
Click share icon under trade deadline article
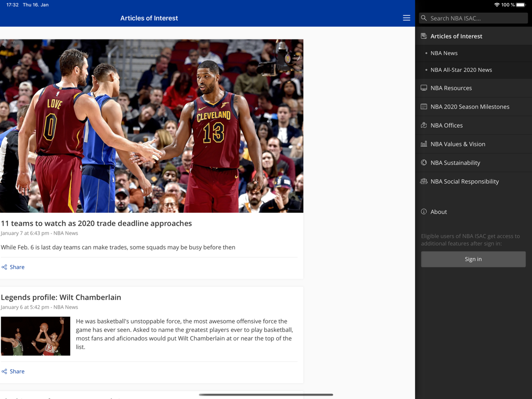4,267
